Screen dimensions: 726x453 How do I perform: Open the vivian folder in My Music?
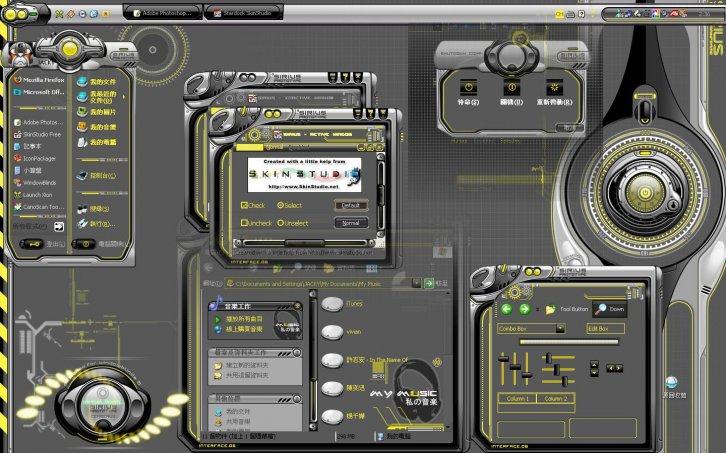click(x=332, y=332)
